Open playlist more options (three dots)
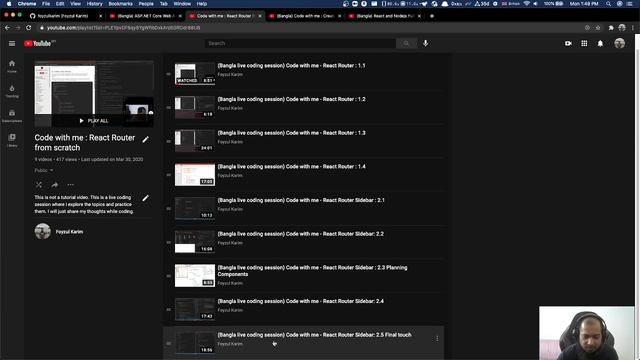 (x=71, y=185)
